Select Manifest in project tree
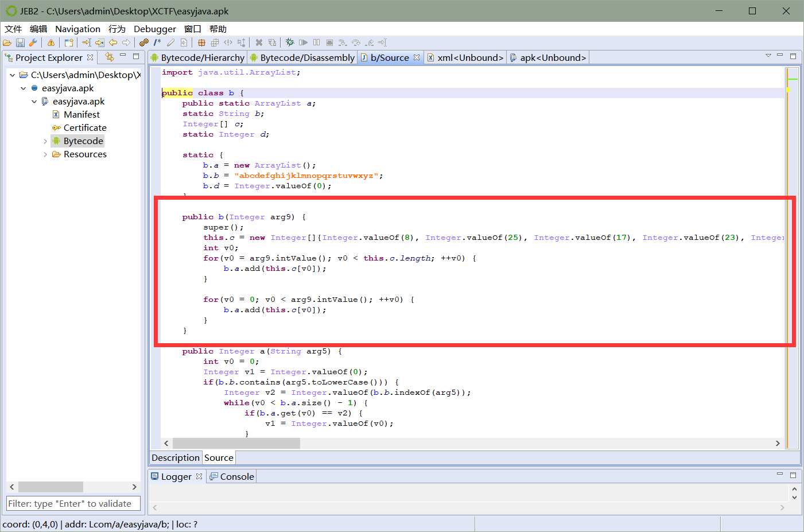The height and width of the screenshot is (532, 804). point(81,114)
